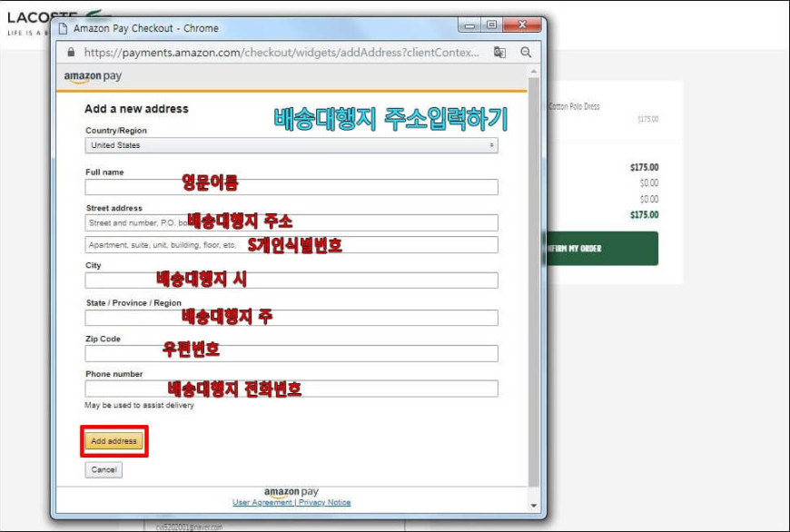Minimize the Amazon Pay Checkout window
Screen dimensions: 790x532
(469, 25)
